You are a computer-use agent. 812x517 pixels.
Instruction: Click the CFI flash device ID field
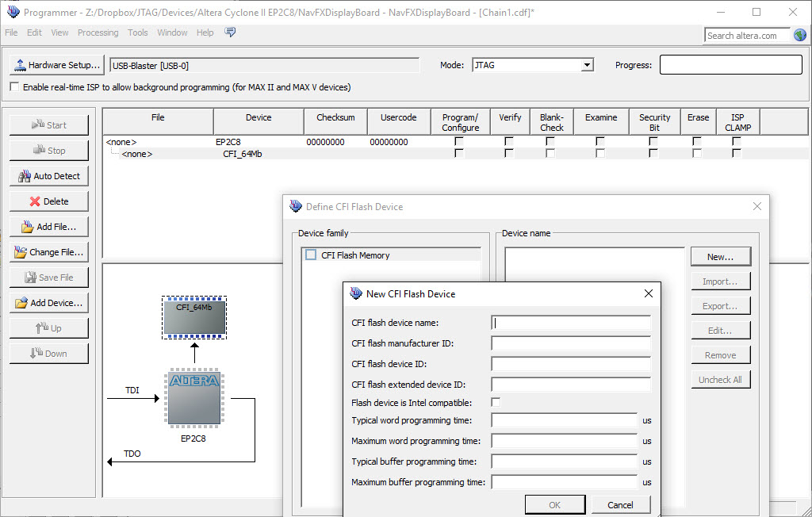pyautogui.click(x=571, y=364)
